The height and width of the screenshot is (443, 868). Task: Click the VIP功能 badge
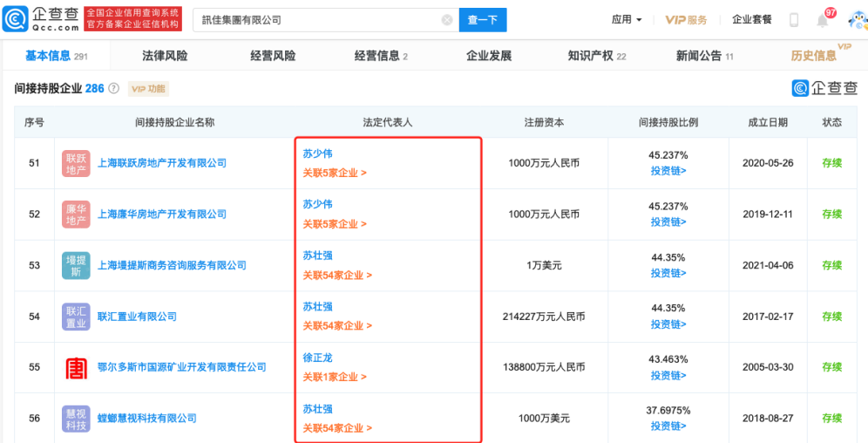(148, 89)
